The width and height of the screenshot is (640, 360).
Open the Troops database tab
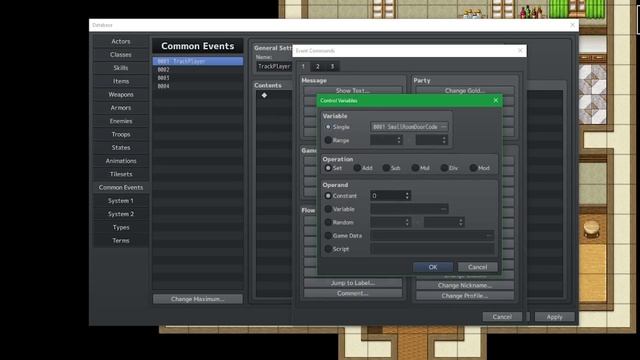(121, 134)
